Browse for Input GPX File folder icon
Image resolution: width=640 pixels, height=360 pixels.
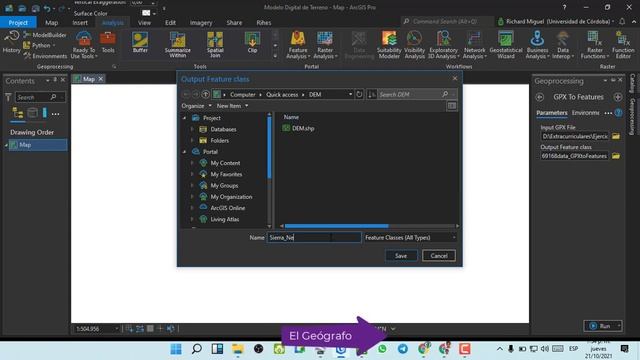[616, 136]
